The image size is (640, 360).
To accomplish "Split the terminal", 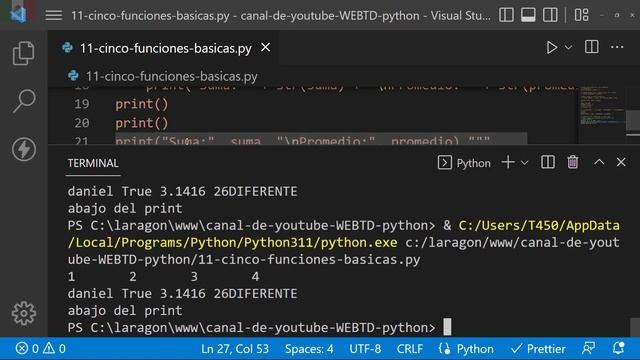I will click(x=547, y=162).
